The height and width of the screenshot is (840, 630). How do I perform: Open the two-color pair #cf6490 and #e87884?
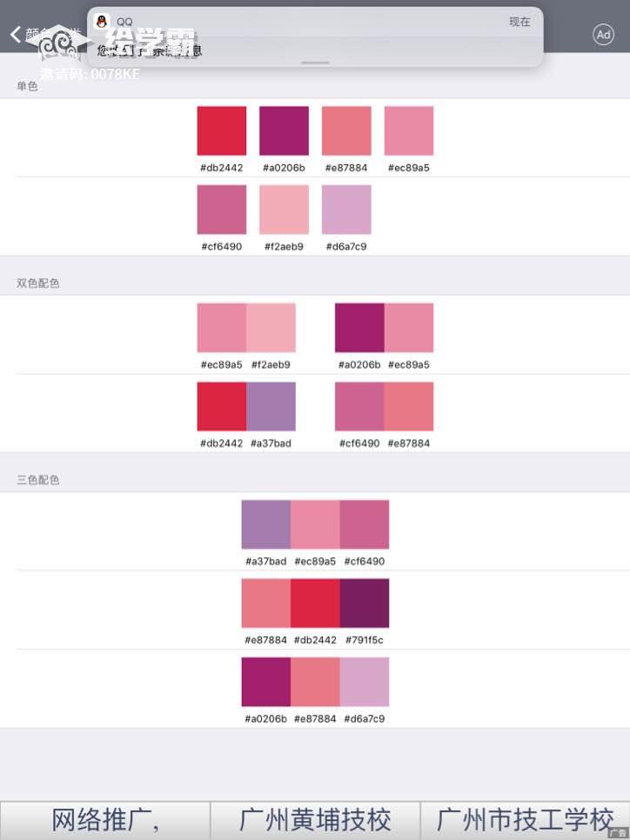(x=384, y=406)
